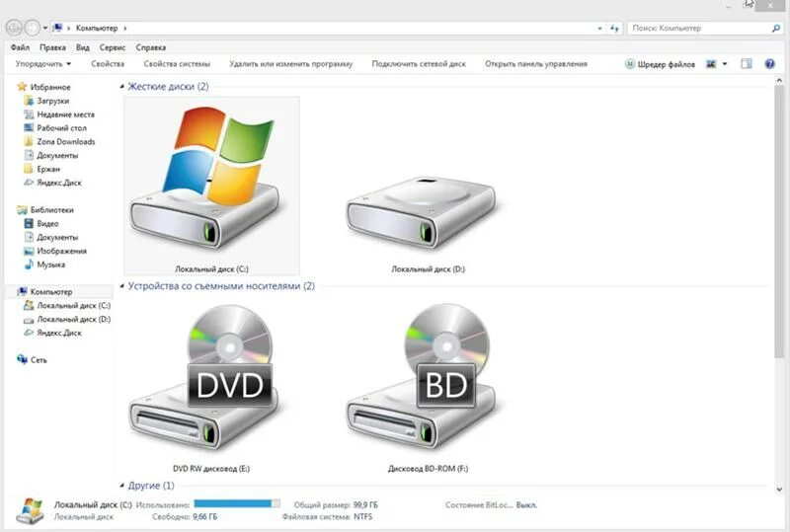Click the help question mark icon

(x=769, y=64)
